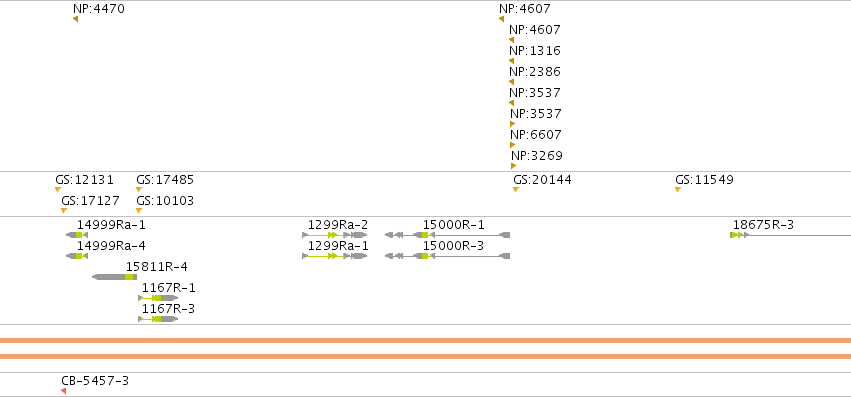Click the GS:10103 down-triangle marker
Viewport: 851px width, 397px height.
[139, 210]
